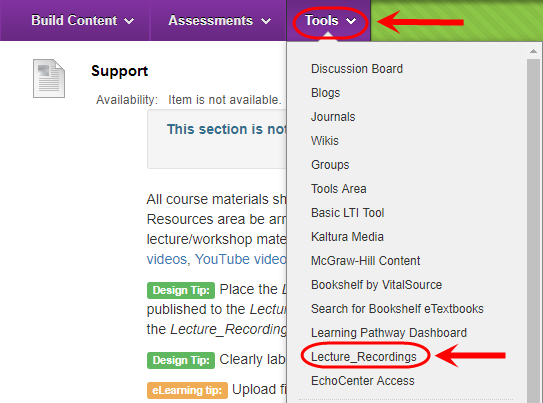
Task: Click the scrollbar up arrow in Tools menu
Action: pos(533,51)
